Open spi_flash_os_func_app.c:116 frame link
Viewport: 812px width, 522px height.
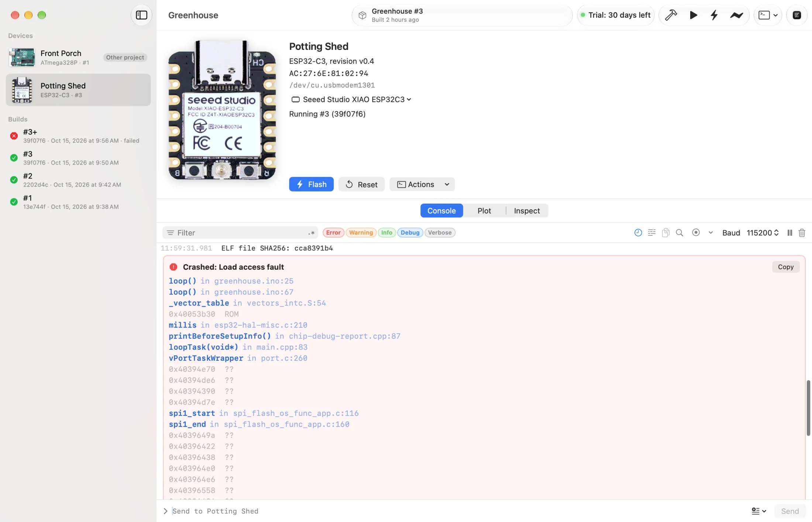coord(296,413)
